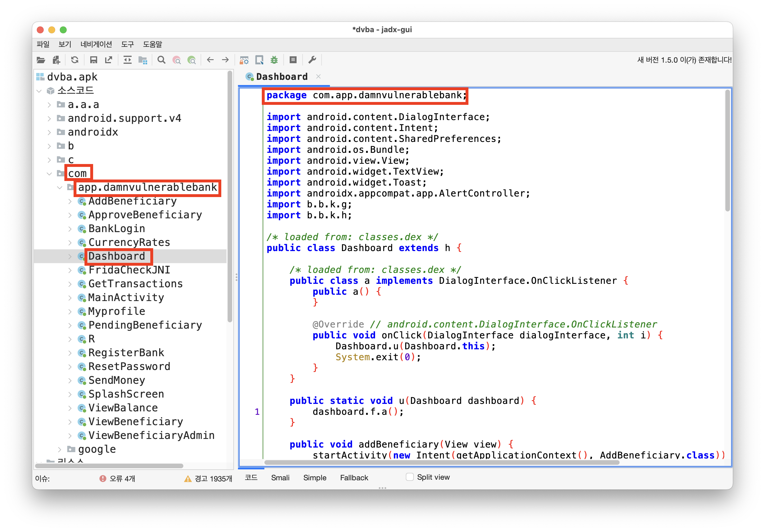
Task: Click the green class search icon
Action: (x=192, y=60)
